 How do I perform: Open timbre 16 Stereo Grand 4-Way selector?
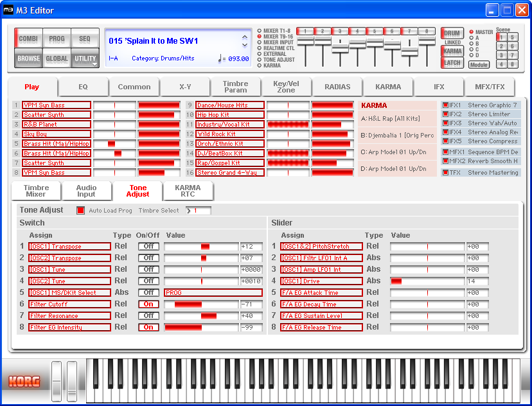point(230,173)
